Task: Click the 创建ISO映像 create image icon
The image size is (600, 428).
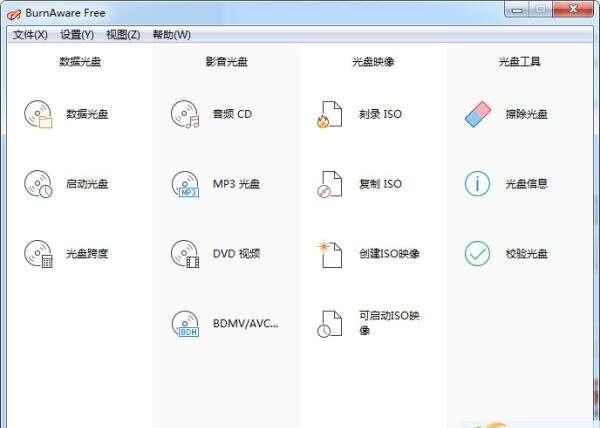Action: pos(330,254)
